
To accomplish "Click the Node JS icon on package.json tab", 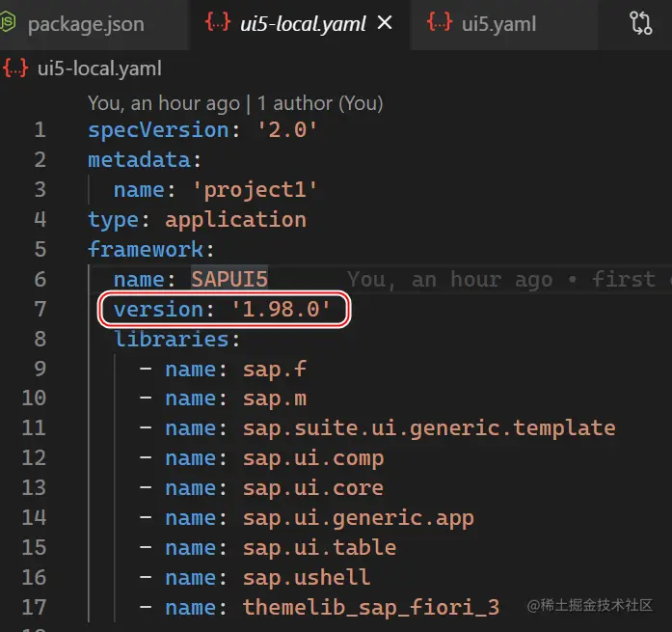I will [8, 23].
